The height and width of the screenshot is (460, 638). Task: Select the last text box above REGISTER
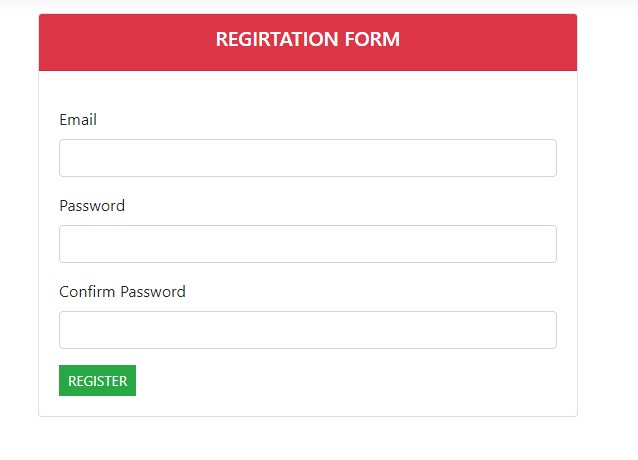coord(308,330)
